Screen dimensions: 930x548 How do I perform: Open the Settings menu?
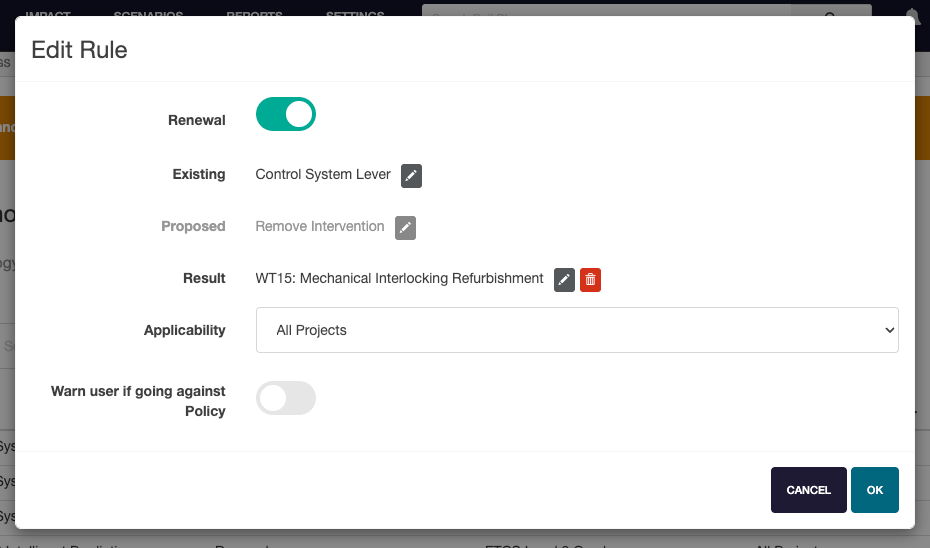[x=354, y=14]
